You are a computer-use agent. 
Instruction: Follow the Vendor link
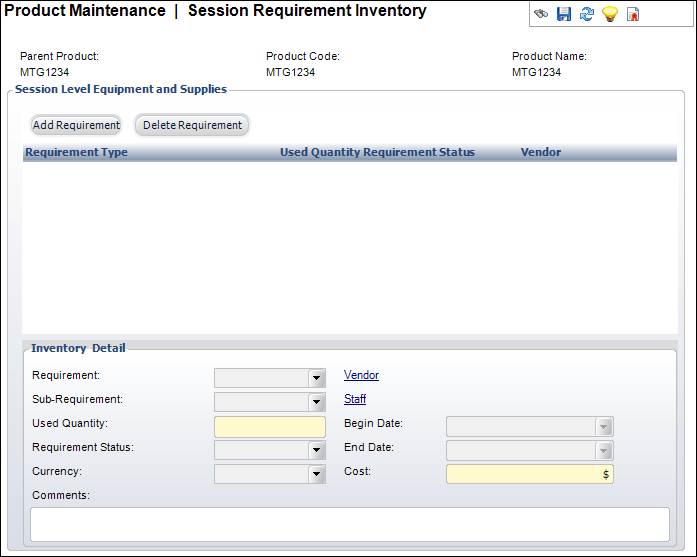coord(361,375)
